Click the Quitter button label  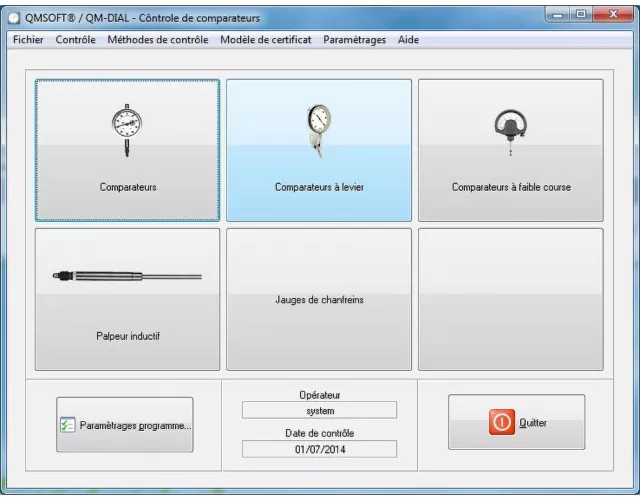click(533, 423)
